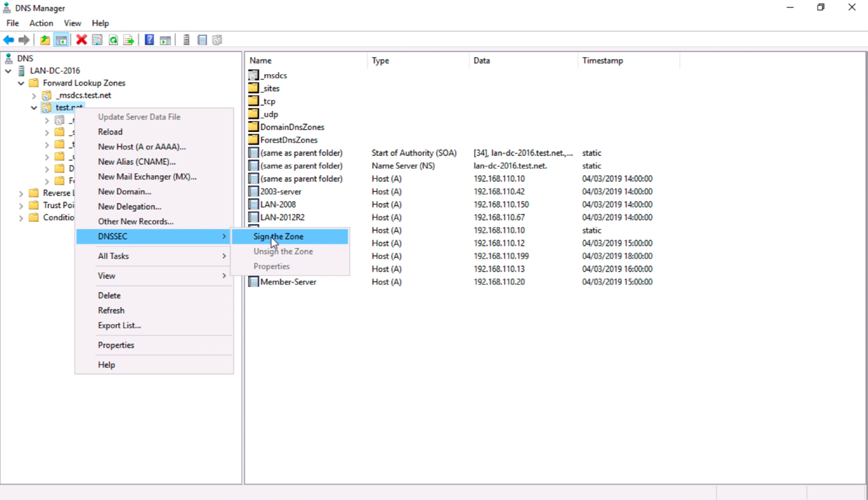Click the Properties toolbar icon beside Delete

click(x=98, y=40)
